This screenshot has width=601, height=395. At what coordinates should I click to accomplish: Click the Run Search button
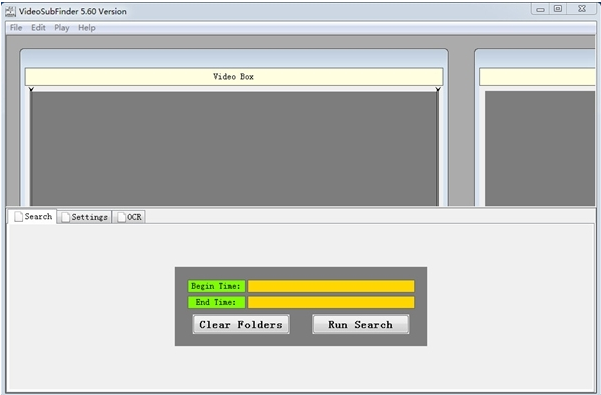361,325
